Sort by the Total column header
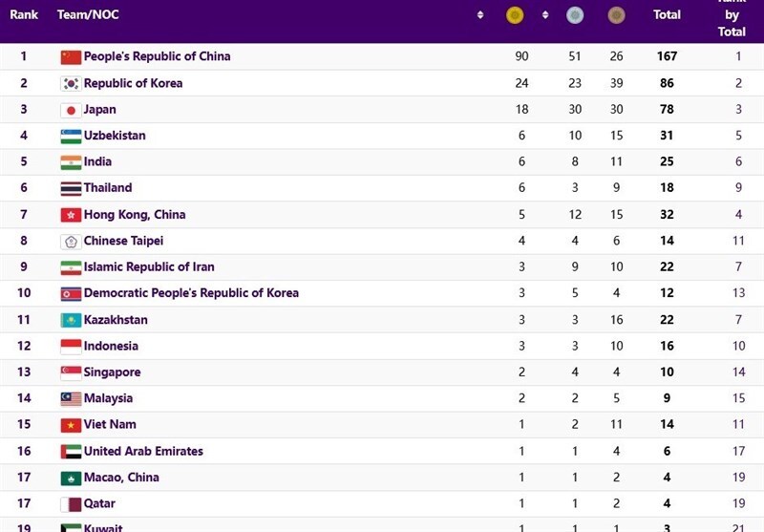This screenshot has height=532, width=764. [x=667, y=15]
